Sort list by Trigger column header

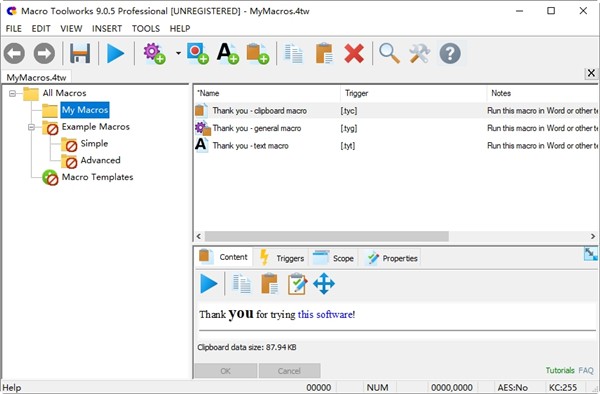coord(413,93)
